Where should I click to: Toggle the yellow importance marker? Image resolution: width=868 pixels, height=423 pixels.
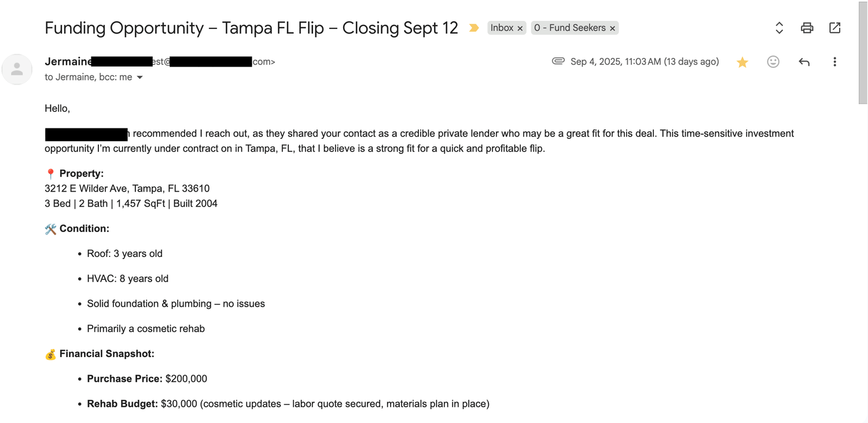[x=474, y=28]
